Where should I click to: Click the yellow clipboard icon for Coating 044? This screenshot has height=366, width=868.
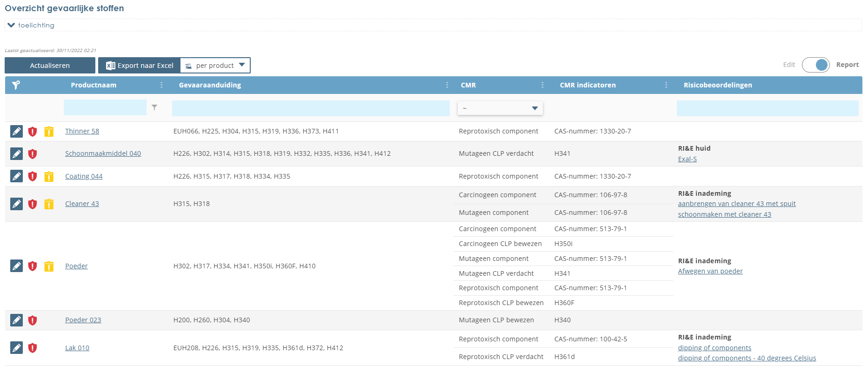coord(49,177)
